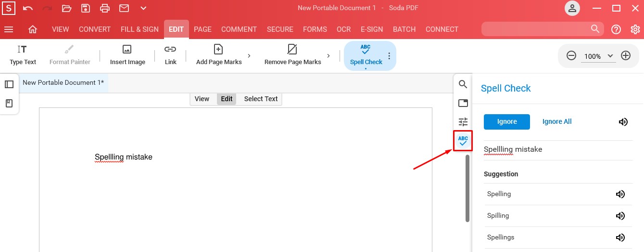Undo the last action
The height and width of the screenshot is (252, 644).
pos(28,8)
